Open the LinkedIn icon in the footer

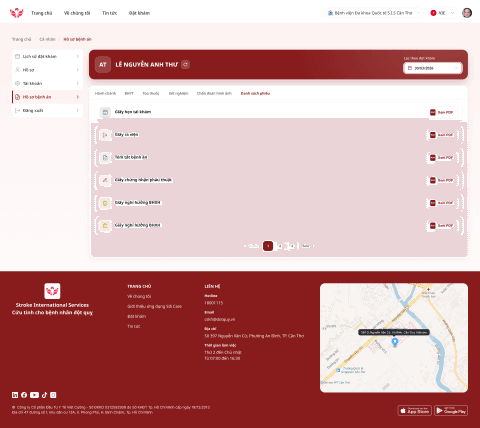pyautogui.click(x=15, y=395)
